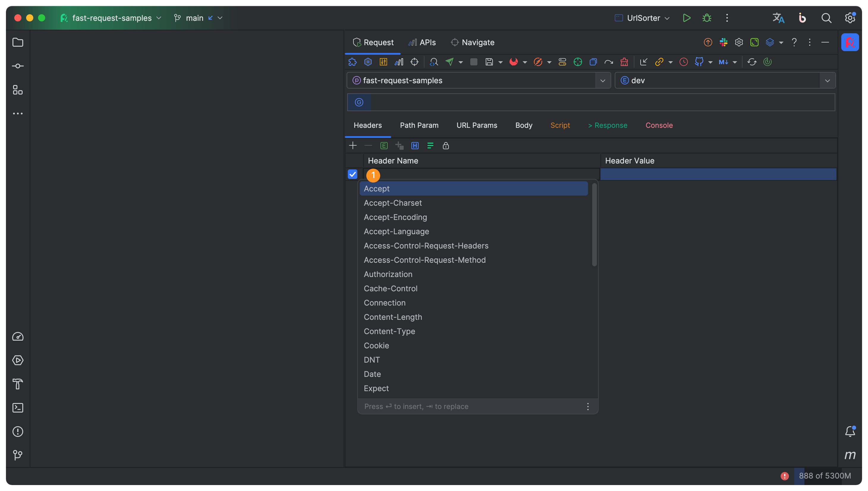The image size is (868, 491).
Task: Uncheck the first header row checkbox
Action: (x=352, y=174)
